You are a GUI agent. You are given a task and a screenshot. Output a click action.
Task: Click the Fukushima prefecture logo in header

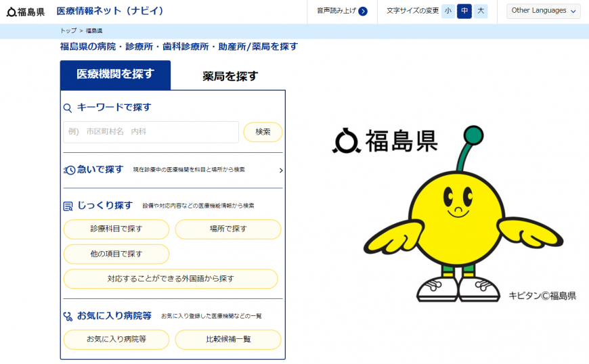pos(26,12)
